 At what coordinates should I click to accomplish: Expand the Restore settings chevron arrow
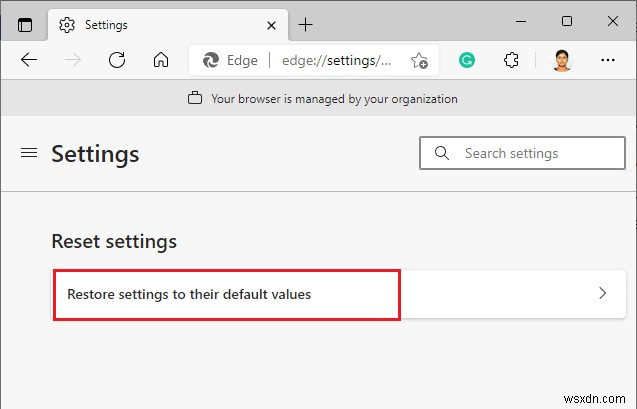pos(602,294)
